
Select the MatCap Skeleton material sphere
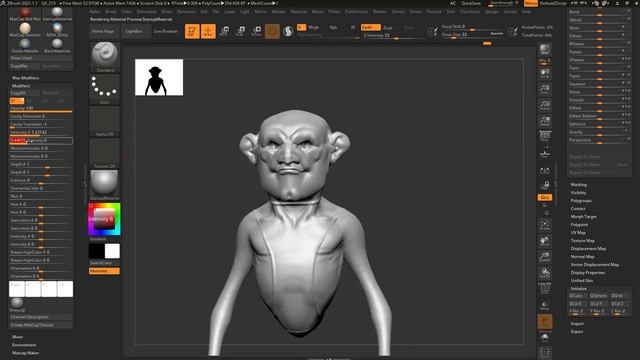25,28
